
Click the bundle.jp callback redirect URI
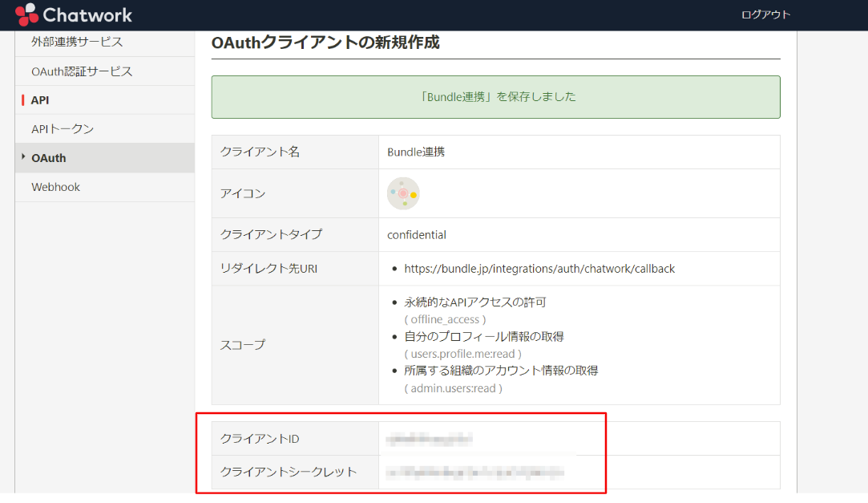tap(539, 269)
